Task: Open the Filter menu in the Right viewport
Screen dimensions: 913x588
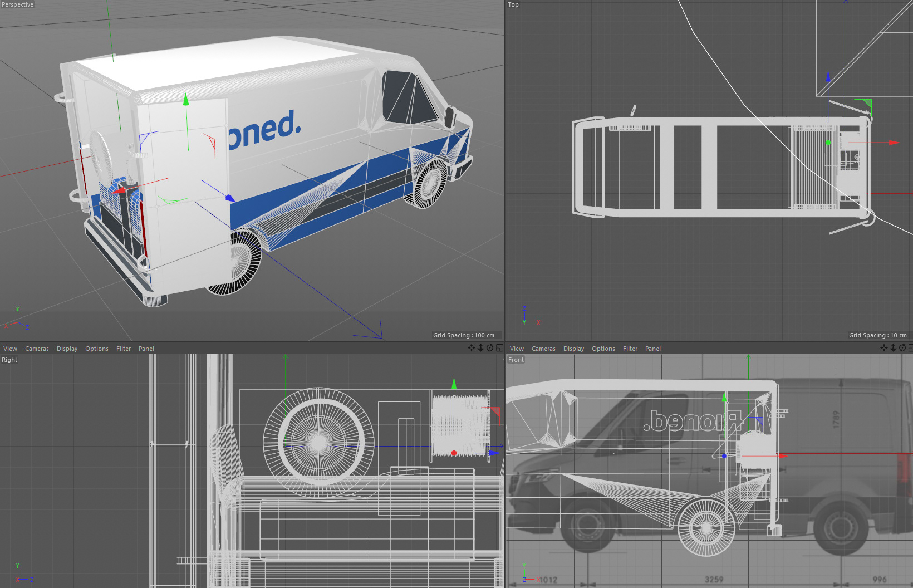Action: (x=124, y=349)
